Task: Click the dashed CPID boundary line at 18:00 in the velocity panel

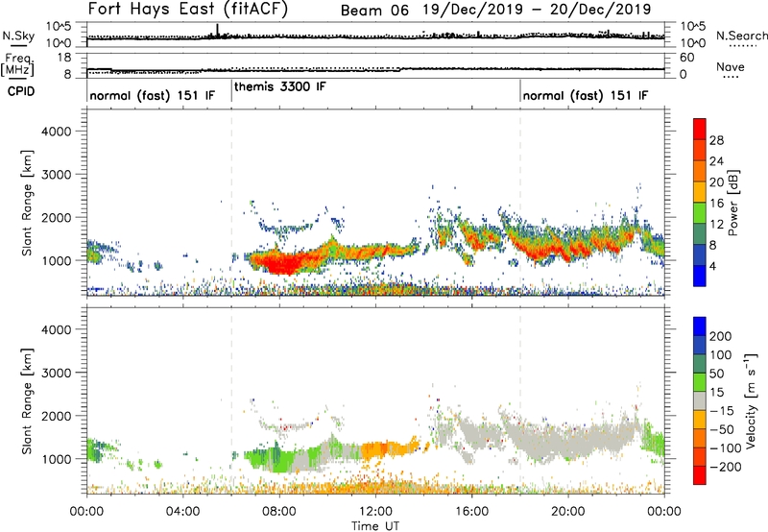Action: pos(520,400)
